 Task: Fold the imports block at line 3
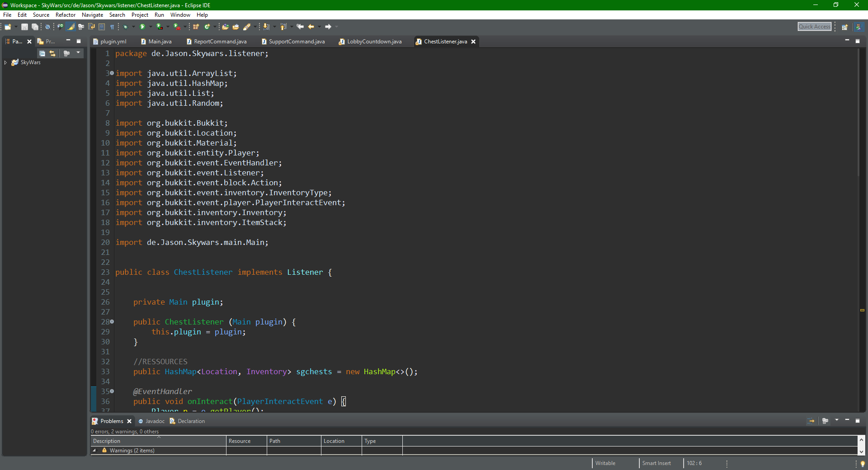112,73
